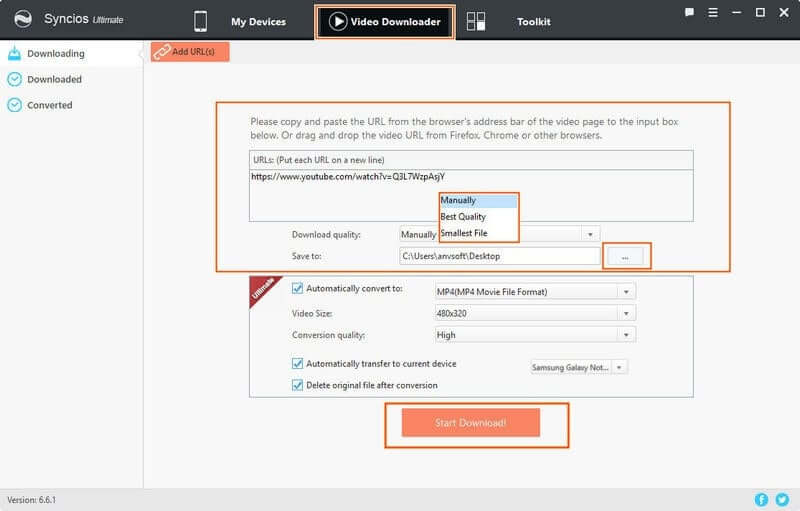The height and width of the screenshot is (511, 800).
Task: Switch to the Video Downloader tab
Action: pos(385,22)
